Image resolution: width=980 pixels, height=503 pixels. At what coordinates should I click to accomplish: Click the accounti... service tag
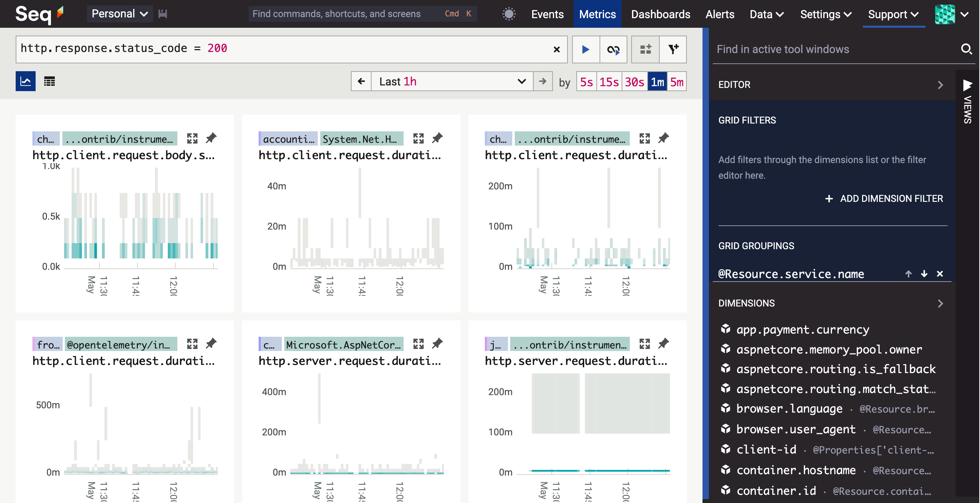[287, 139]
